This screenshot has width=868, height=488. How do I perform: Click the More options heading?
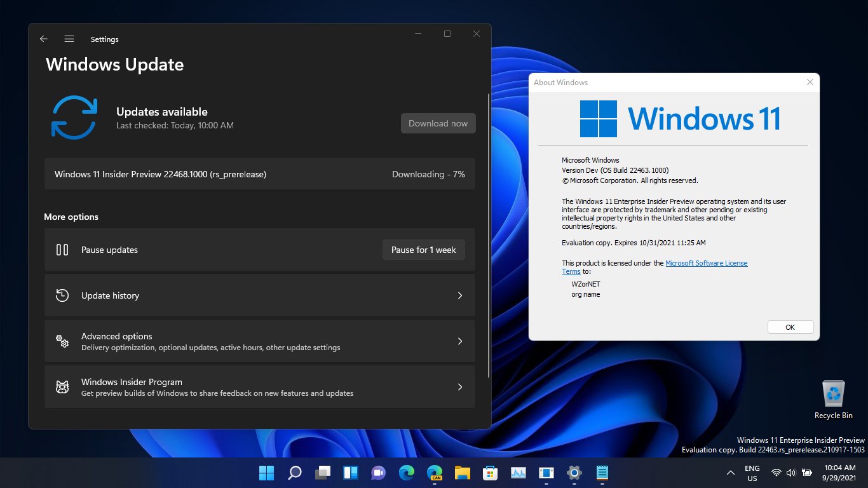click(71, 217)
